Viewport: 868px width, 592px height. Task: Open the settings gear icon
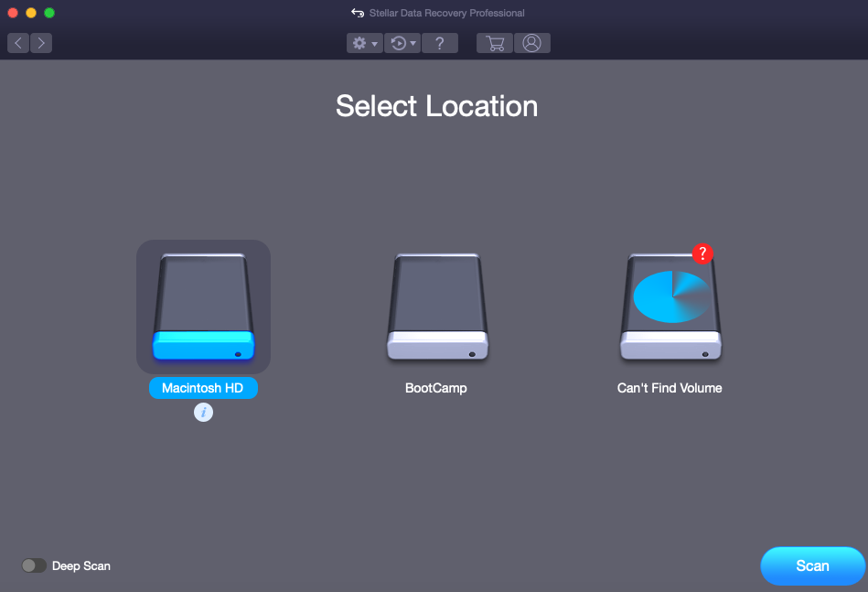[359, 43]
